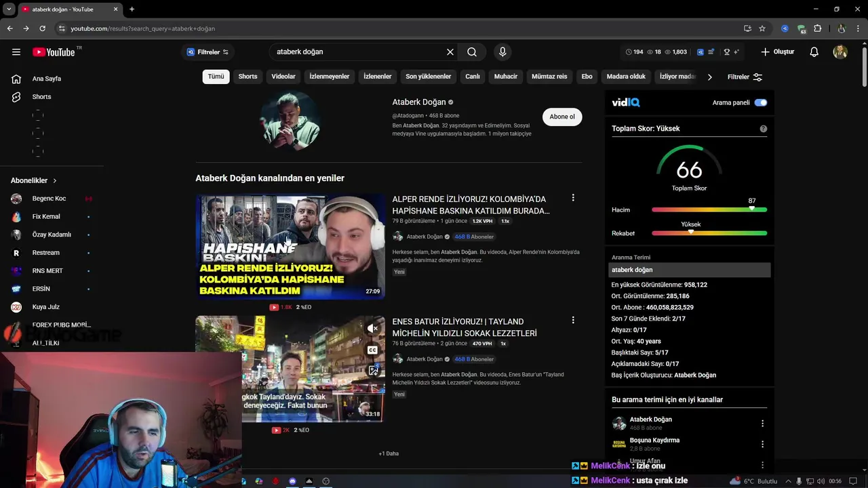Open the Filtreler filter panel on the right
The height and width of the screenshot is (488, 868).
point(745,77)
